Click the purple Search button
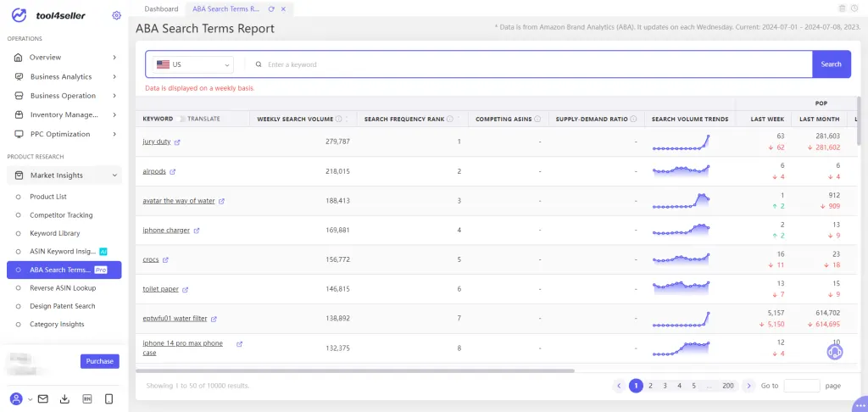 point(831,64)
